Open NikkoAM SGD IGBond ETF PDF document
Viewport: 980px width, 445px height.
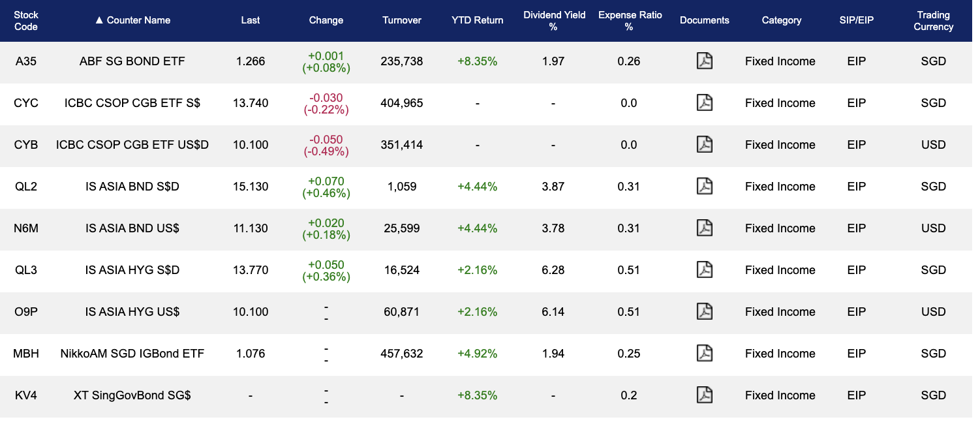point(704,354)
